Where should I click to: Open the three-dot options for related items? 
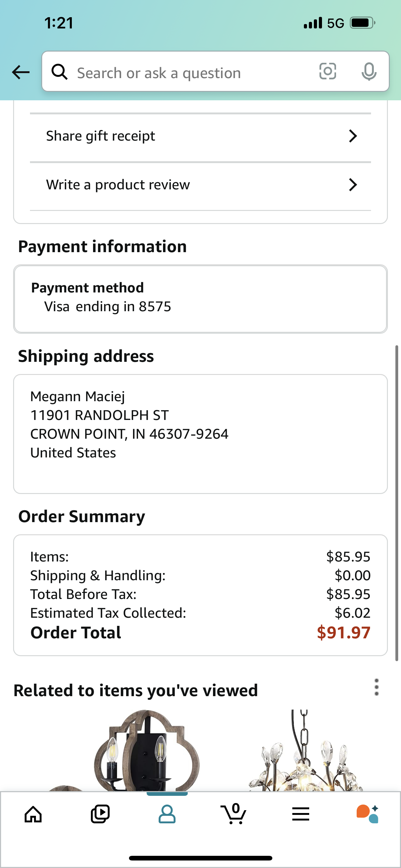(376, 687)
